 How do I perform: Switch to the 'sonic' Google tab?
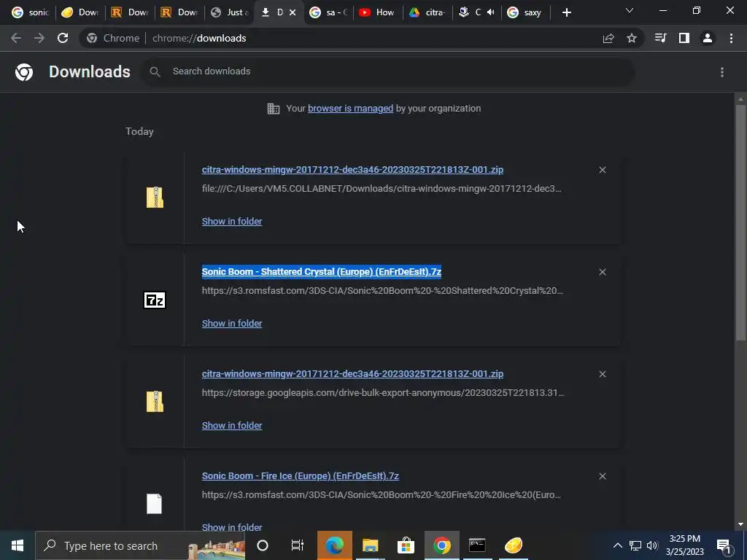tap(30, 12)
